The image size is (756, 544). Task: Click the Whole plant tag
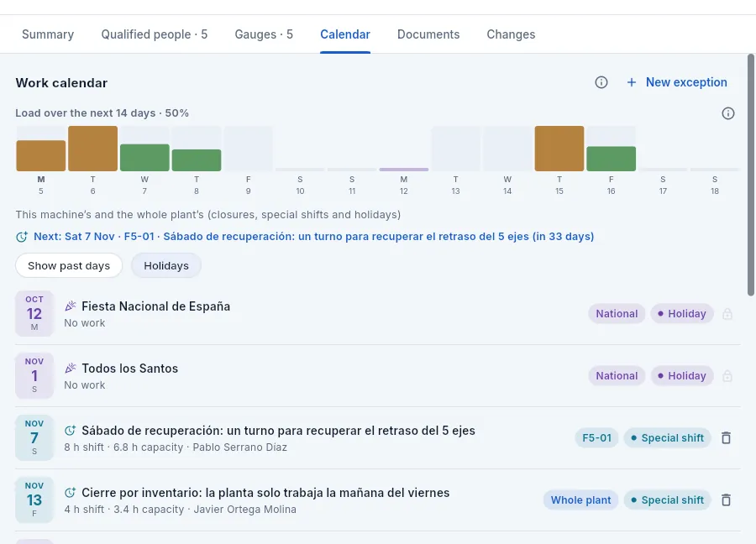tap(580, 500)
